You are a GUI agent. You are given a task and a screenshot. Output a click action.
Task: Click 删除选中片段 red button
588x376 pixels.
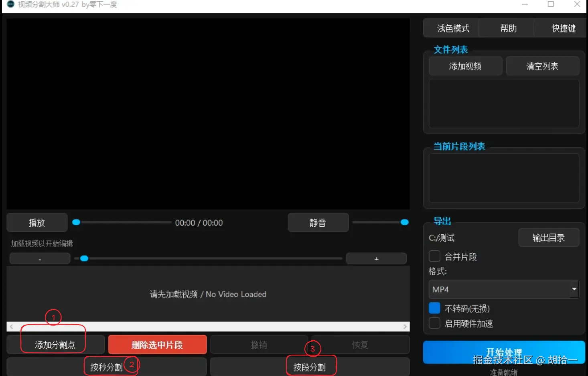point(157,345)
